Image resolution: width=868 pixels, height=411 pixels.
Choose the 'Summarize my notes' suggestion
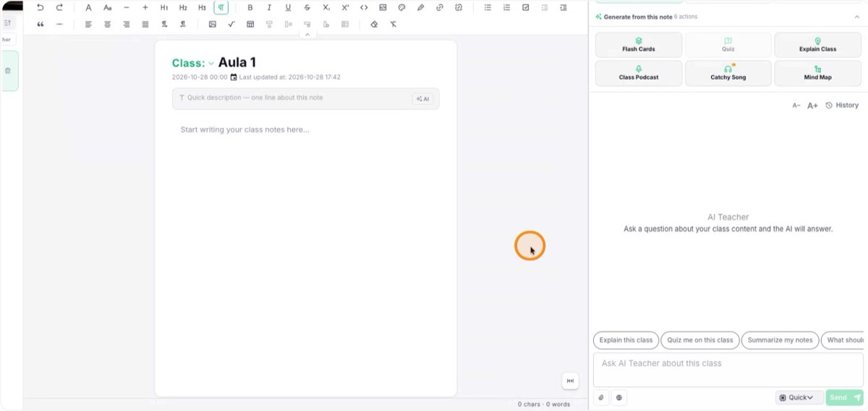780,340
